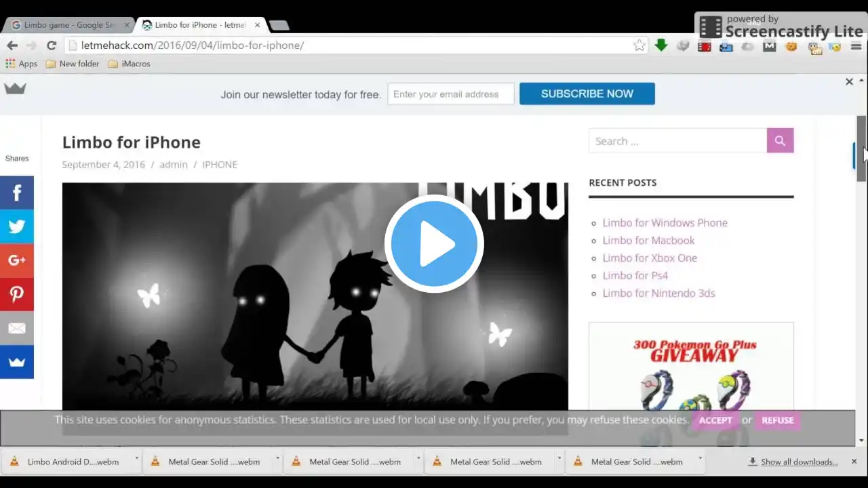Click the pink search magnifier button

point(780,140)
